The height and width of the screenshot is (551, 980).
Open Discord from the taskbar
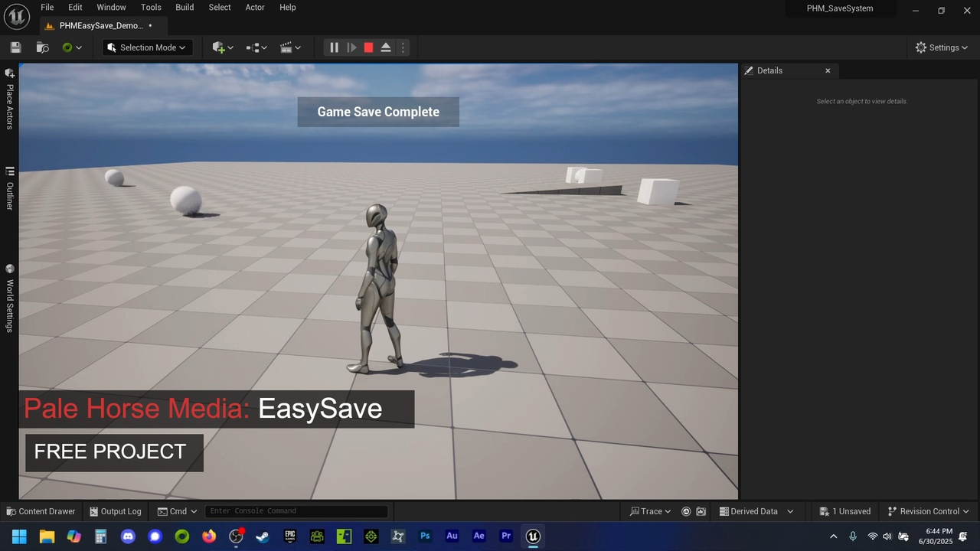tap(128, 536)
